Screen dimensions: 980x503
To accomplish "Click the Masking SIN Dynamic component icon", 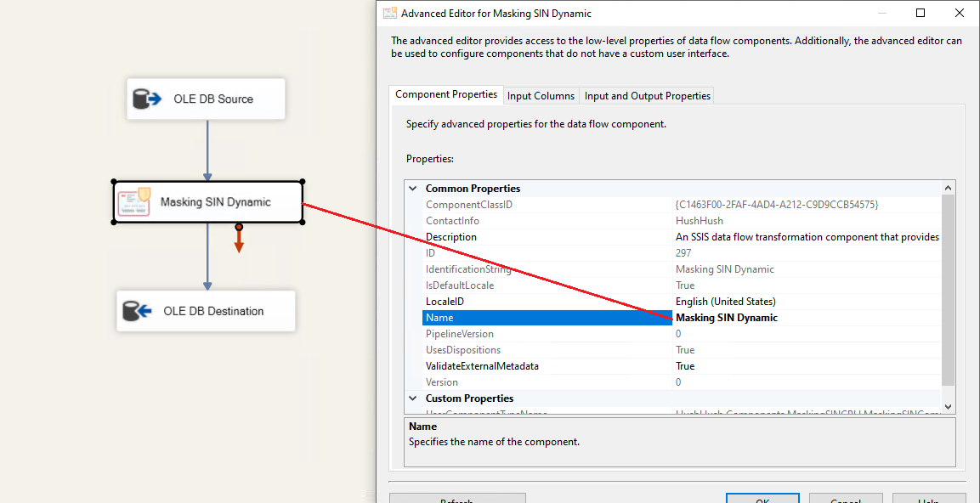I will coord(133,202).
